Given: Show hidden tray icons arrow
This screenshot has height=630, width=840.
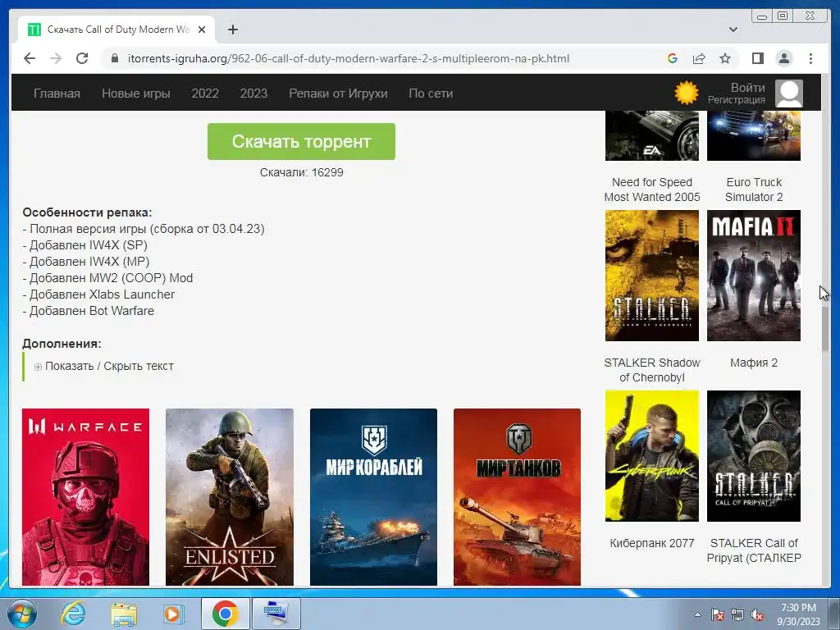Looking at the screenshot, I should coord(697,614).
